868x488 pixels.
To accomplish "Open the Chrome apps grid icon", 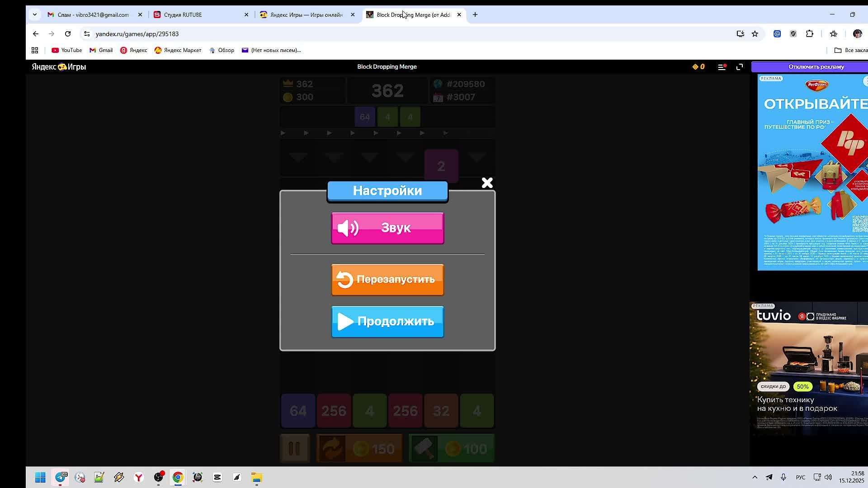I will (35, 50).
